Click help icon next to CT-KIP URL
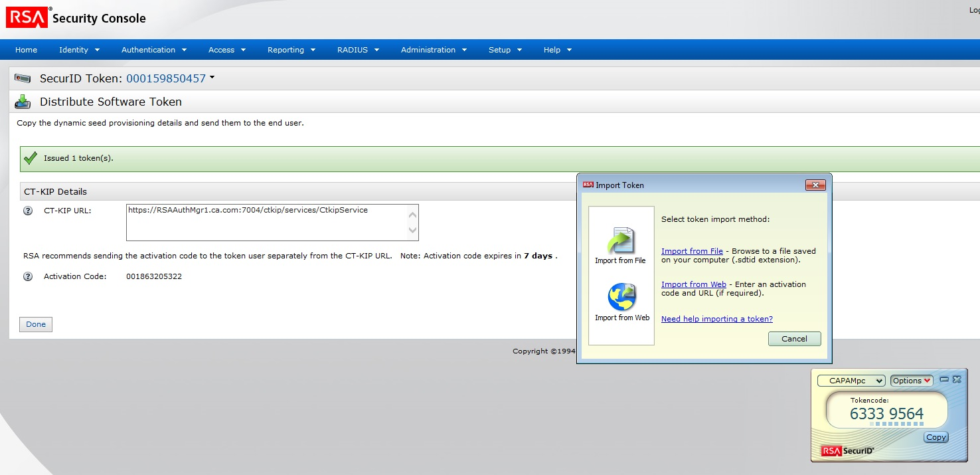This screenshot has width=980, height=475. point(28,211)
